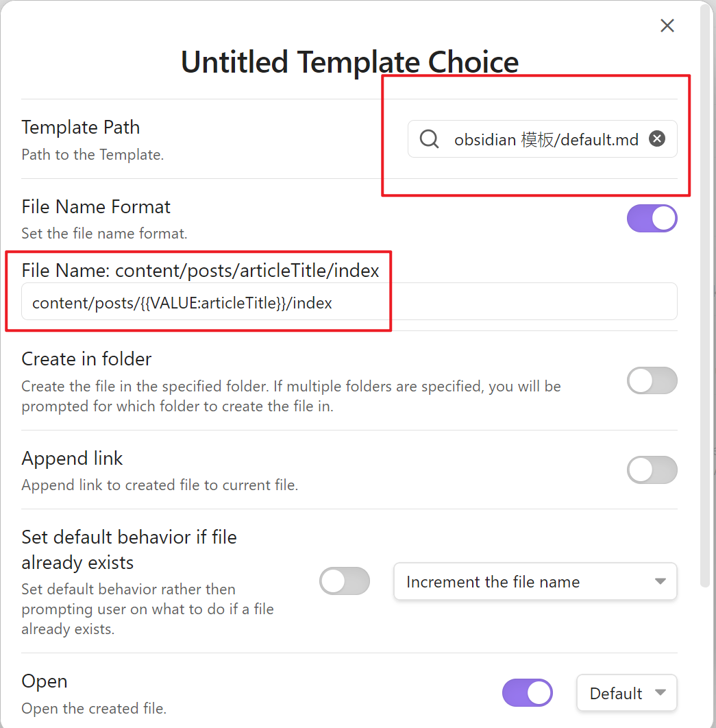Click the magnifier icon in Template Path

(430, 139)
